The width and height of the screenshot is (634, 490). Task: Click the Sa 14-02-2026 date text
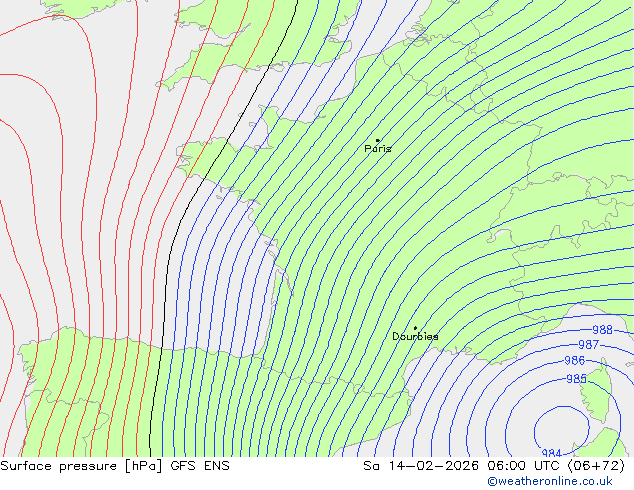tap(421, 466)
